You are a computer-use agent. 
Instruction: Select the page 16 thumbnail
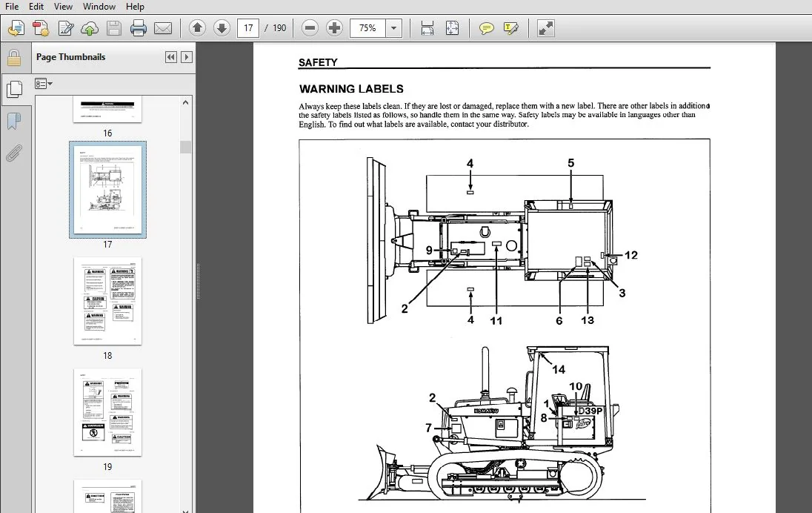pyautogui.click(x=107, y=109)
